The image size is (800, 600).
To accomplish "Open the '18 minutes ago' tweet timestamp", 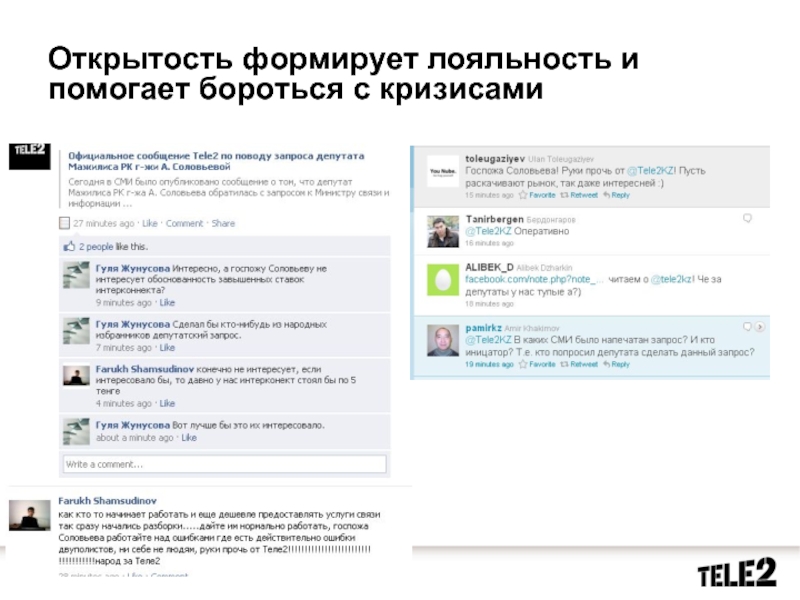I will click(489, 304).
